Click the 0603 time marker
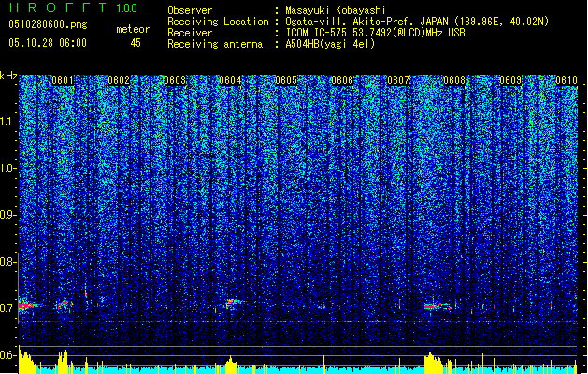Viewport: 588px width, 374px height. click(175, 80)
